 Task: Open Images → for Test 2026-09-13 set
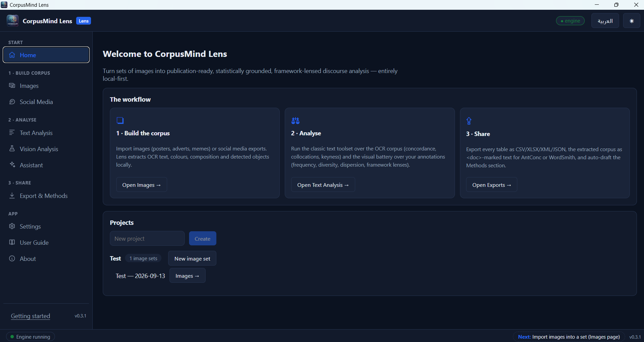pos(187,276)
